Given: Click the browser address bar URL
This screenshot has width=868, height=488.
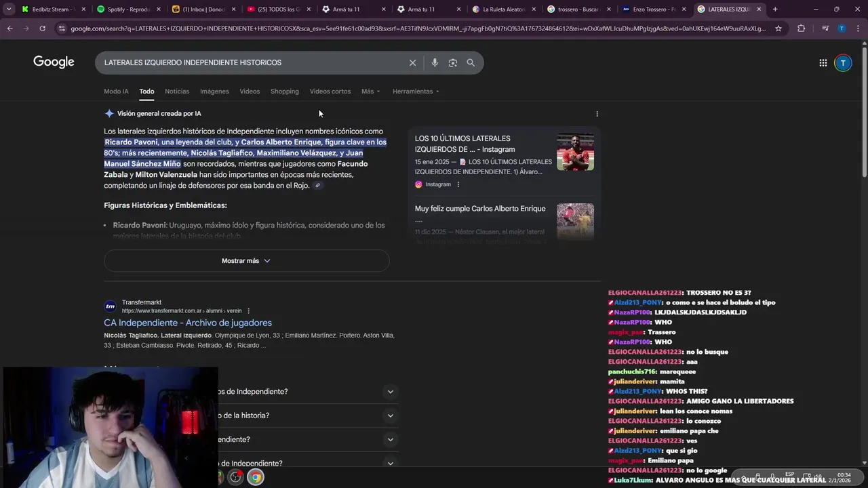Looking at the screenshot, I should pyautogui.click(x=417, y=28).
